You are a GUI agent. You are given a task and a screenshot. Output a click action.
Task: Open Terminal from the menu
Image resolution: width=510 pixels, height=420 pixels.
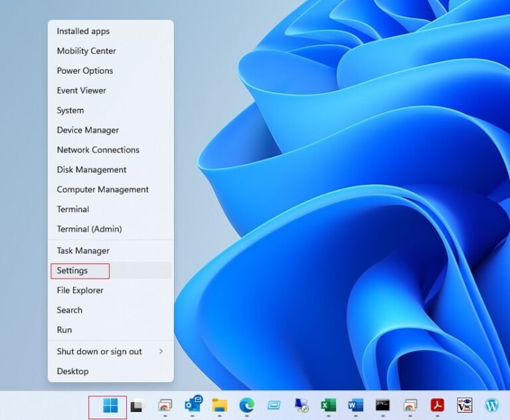coord(111,210)
